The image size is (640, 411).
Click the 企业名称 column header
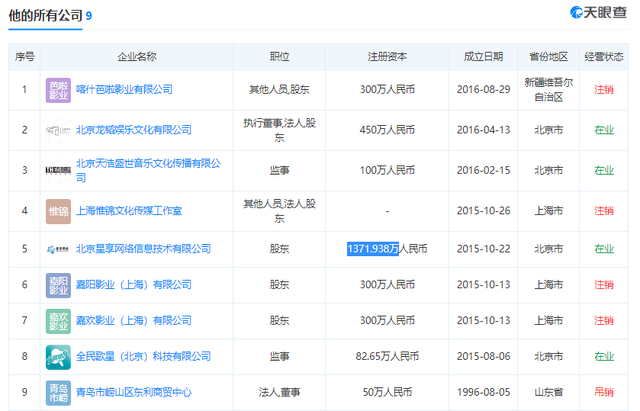coord(137,57)
